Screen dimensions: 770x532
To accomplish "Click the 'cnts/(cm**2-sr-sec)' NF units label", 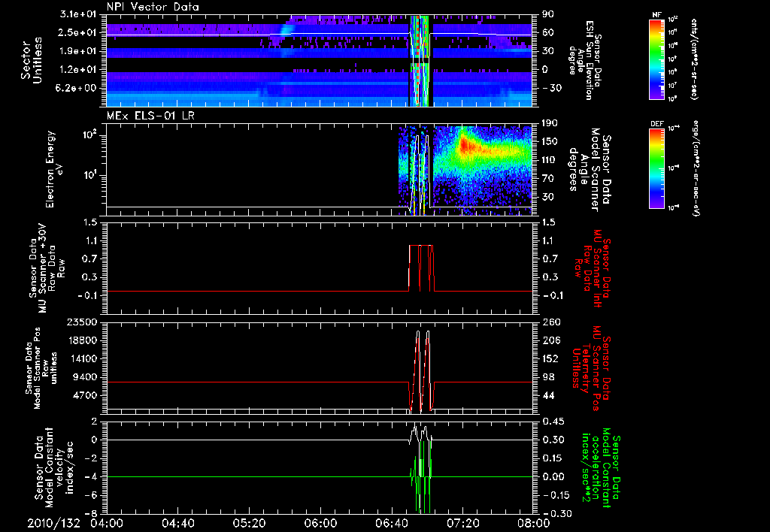I will (694, 59).
